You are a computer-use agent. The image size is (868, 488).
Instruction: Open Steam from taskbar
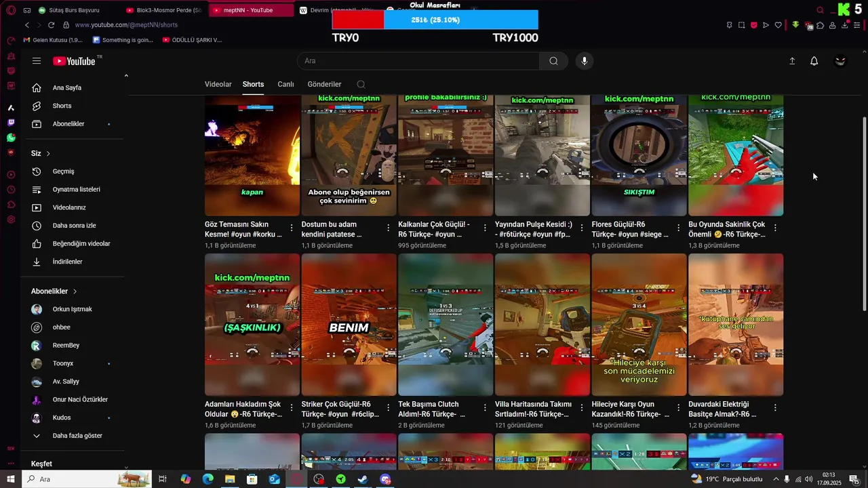coord(363,479)
